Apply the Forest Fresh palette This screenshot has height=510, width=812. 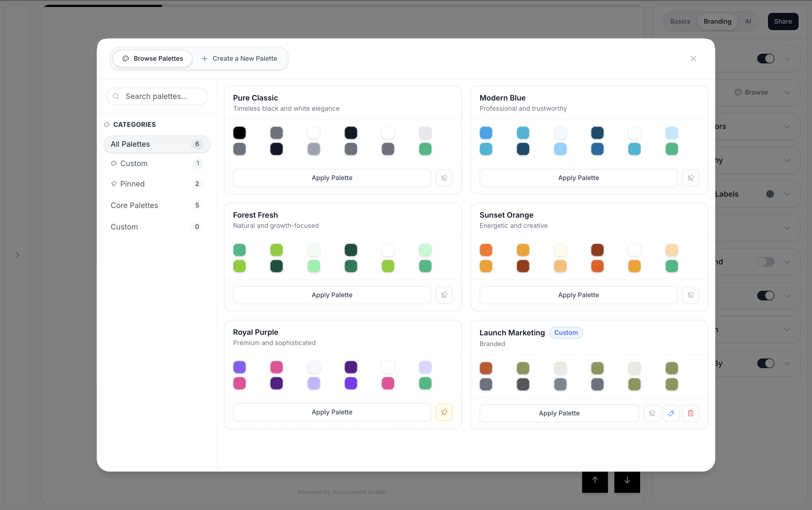pyautogui.click(x=331, y=294)
